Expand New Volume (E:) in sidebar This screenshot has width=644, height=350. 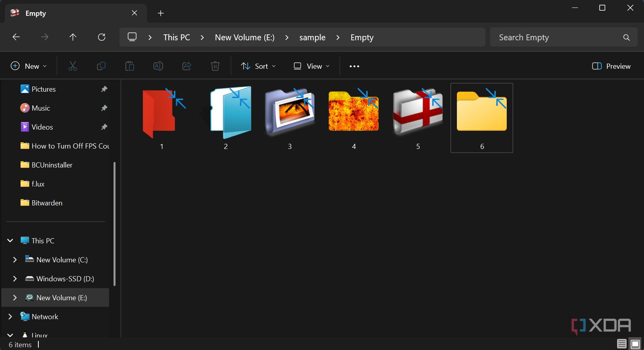(15, 297)
